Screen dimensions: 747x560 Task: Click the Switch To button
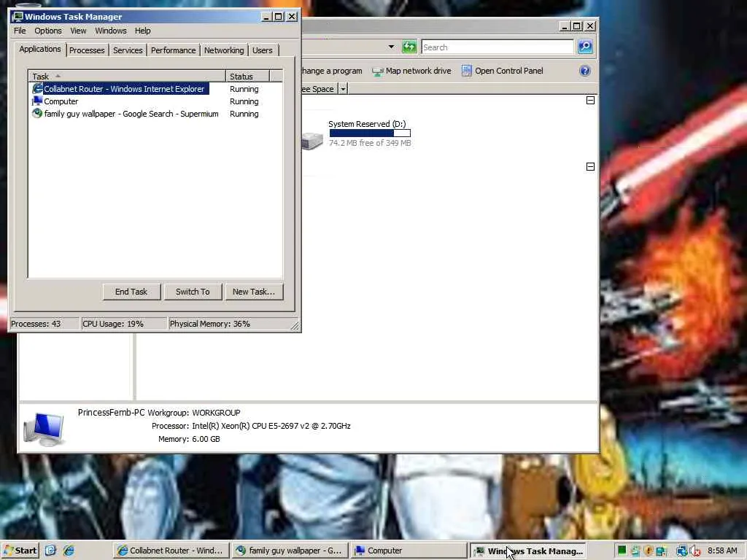[x=193, y=292]
